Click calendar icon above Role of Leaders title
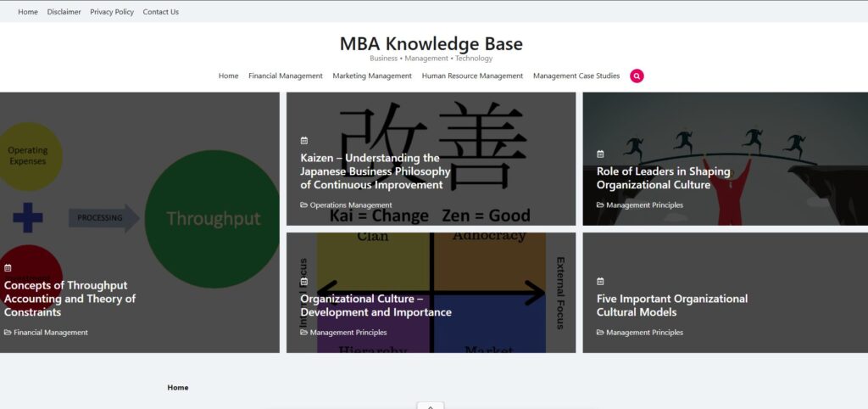Screen dimensions: 868x409 pos(600,154)
